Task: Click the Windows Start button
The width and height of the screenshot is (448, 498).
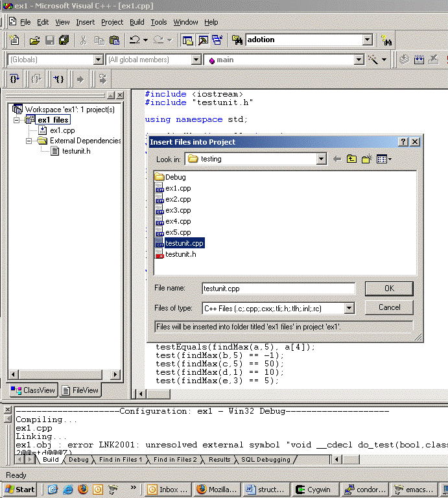Action: coord(19,490)
